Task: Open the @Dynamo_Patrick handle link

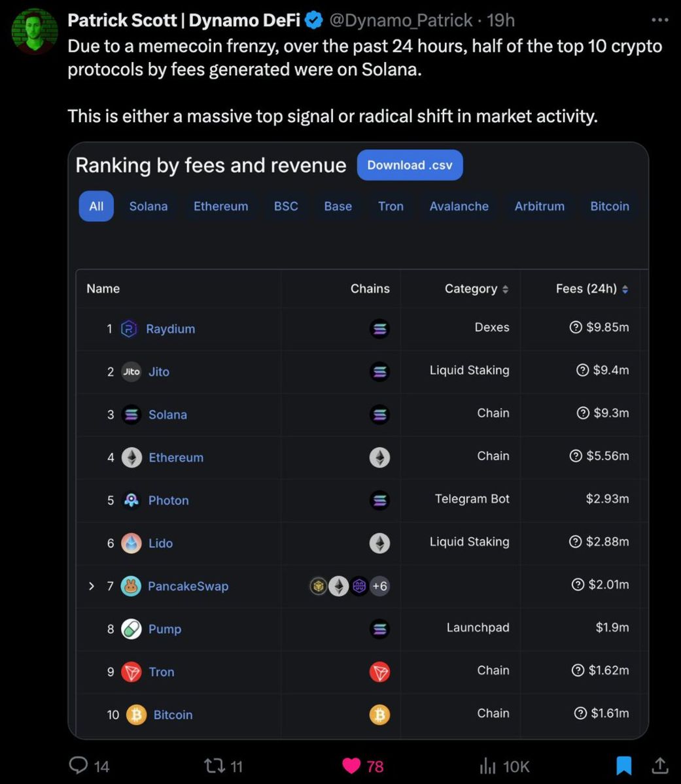Action: [400, 20]
